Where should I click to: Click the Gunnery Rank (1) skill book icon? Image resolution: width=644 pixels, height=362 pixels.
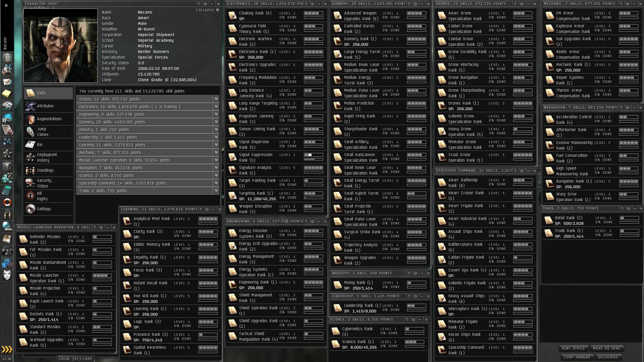[x=337, y=41]
